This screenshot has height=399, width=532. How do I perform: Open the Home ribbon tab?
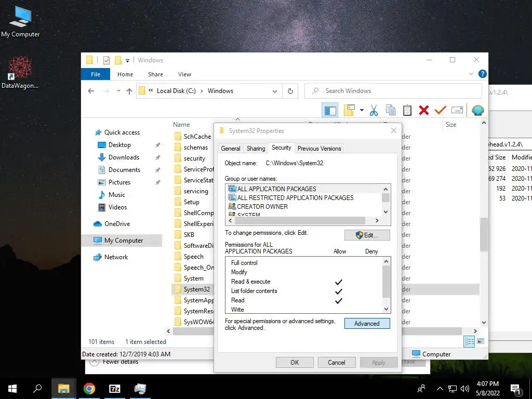point(125,74)
